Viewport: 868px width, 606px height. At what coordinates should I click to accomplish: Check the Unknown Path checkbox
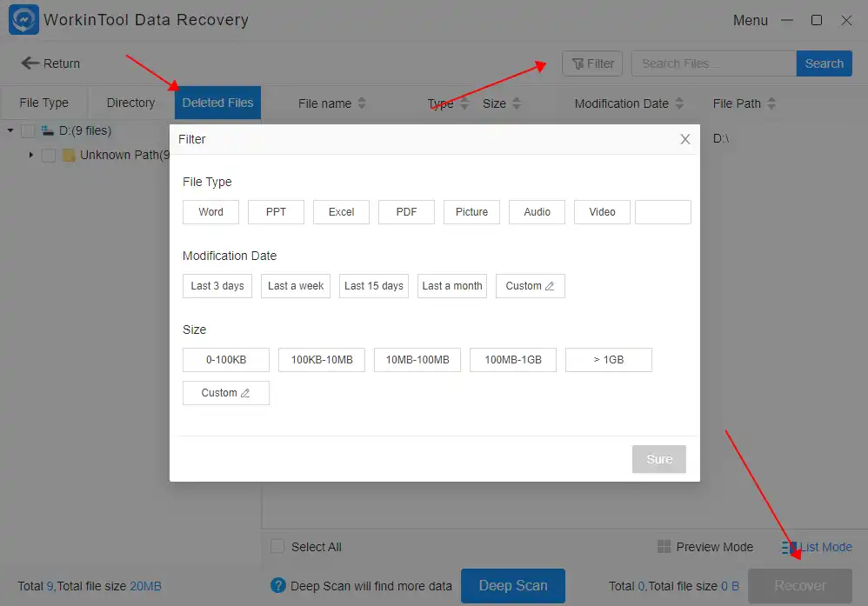[49, 156]
